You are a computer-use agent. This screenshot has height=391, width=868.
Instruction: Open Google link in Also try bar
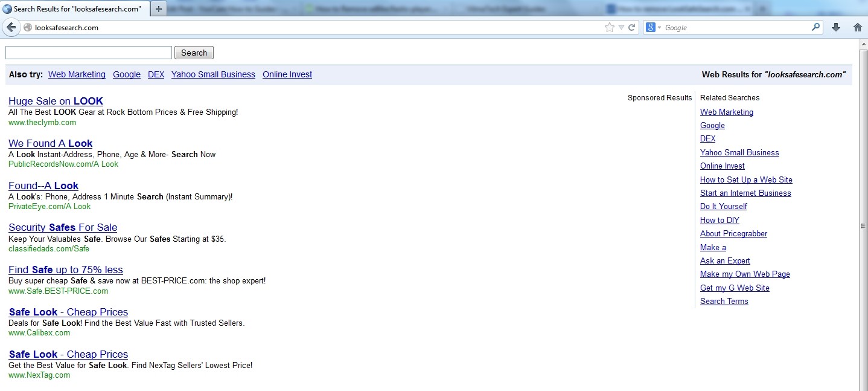[x=127, y=74]
